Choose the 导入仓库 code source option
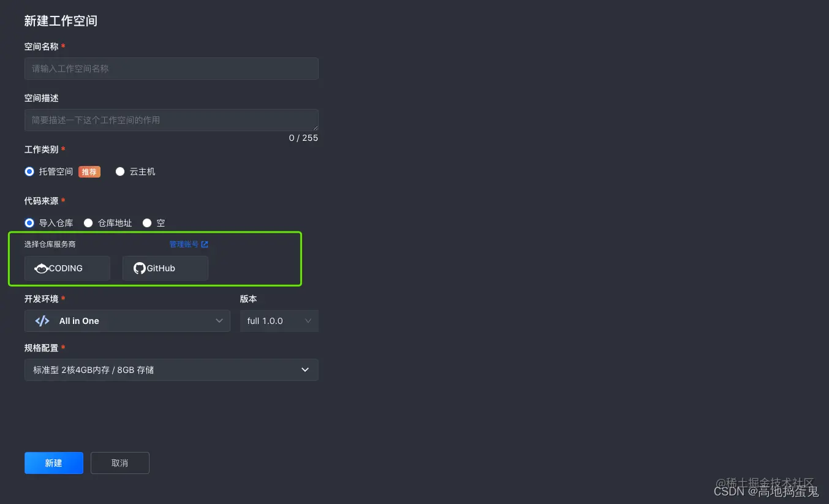Screen dimensions: 829x504 29,223
